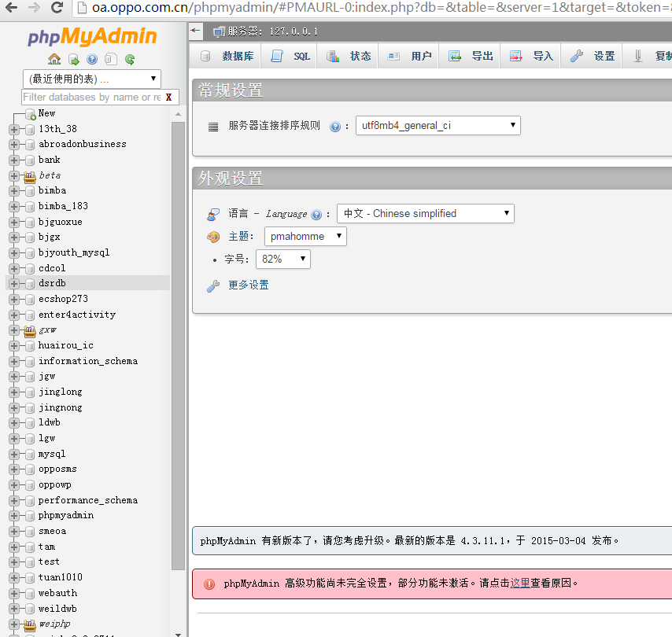This screenshot has width=672, height=637.
Task: Click the language person icon
Action: pos(213,214)
